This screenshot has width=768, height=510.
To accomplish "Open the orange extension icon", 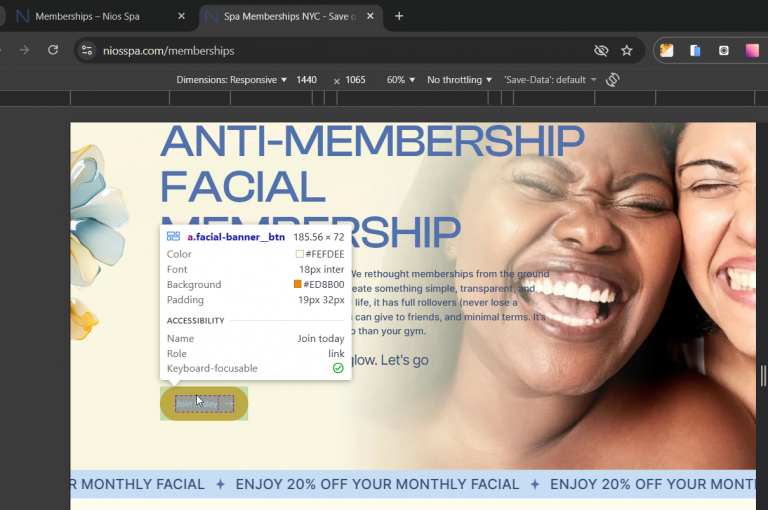I will click(667, 50).
